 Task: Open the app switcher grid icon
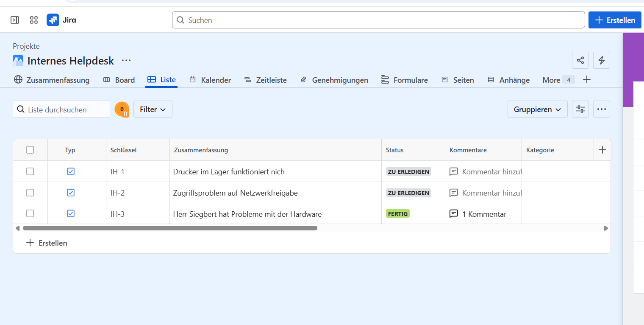(x=34, y=20)
